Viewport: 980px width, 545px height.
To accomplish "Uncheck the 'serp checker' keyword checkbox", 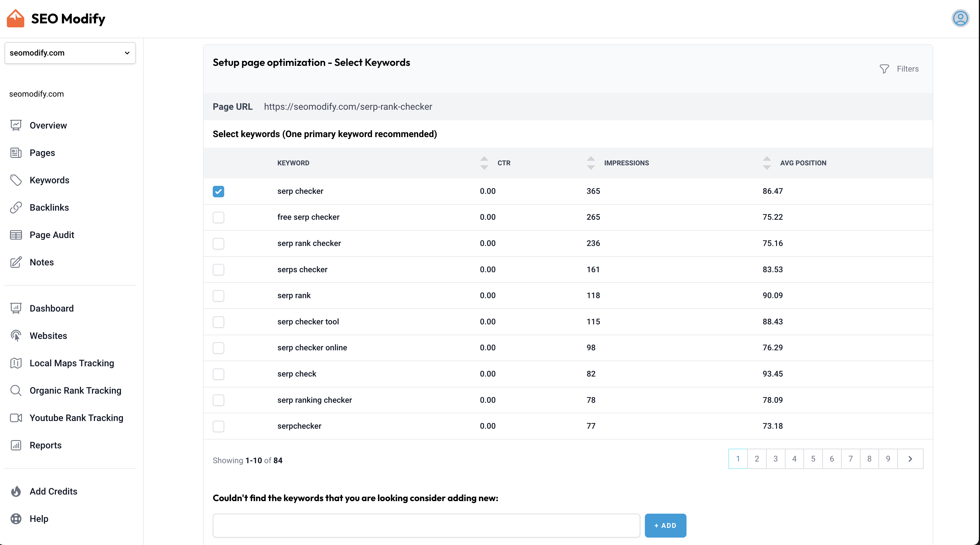I will (x=218, y=191).
